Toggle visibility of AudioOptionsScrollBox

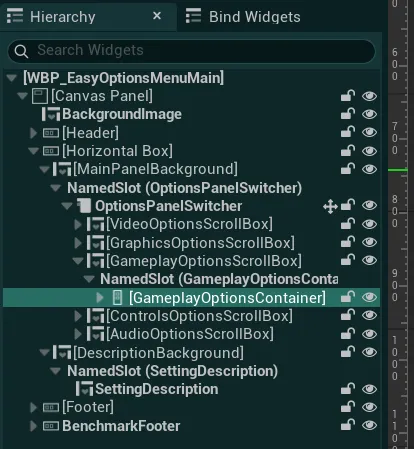click(369, 334)
